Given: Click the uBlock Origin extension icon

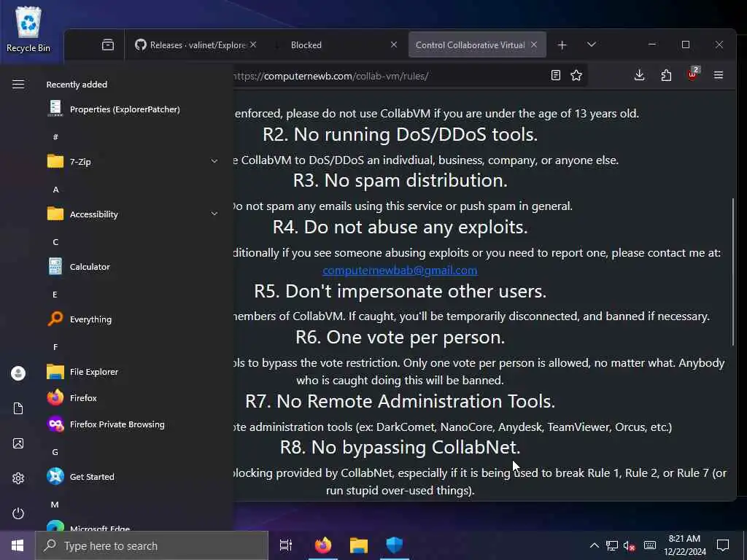Looking at the screenshot, I should pos(693,74).
